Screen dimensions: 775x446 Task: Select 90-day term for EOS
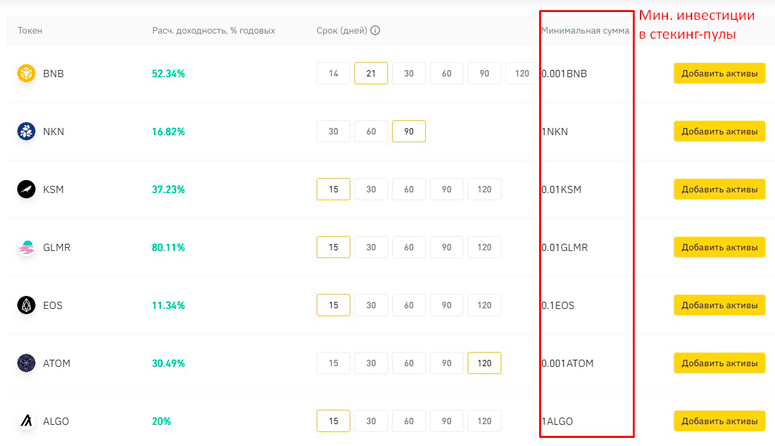click(446, 305)
